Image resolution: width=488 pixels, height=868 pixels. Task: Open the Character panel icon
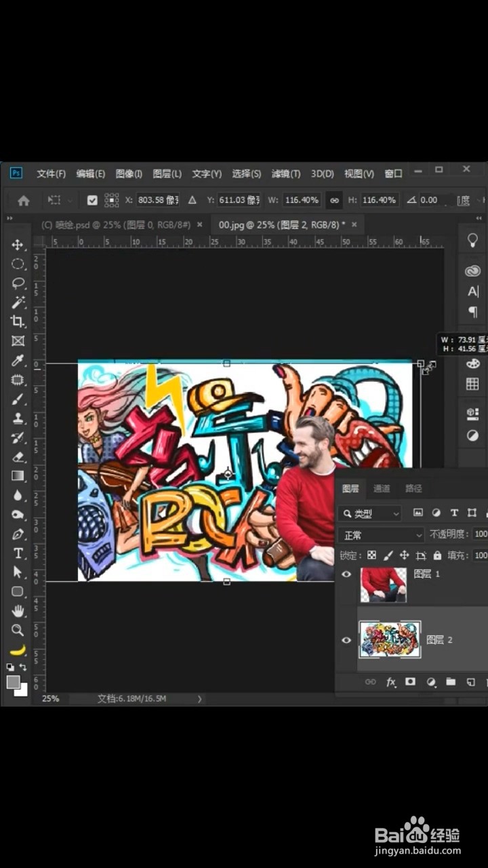click(x=473, y=291)
